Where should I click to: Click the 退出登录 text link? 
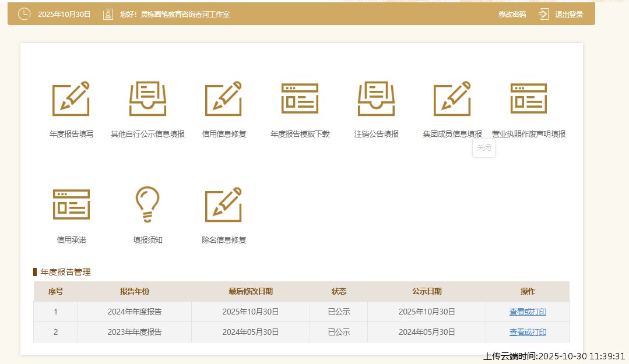coord(568,14)
